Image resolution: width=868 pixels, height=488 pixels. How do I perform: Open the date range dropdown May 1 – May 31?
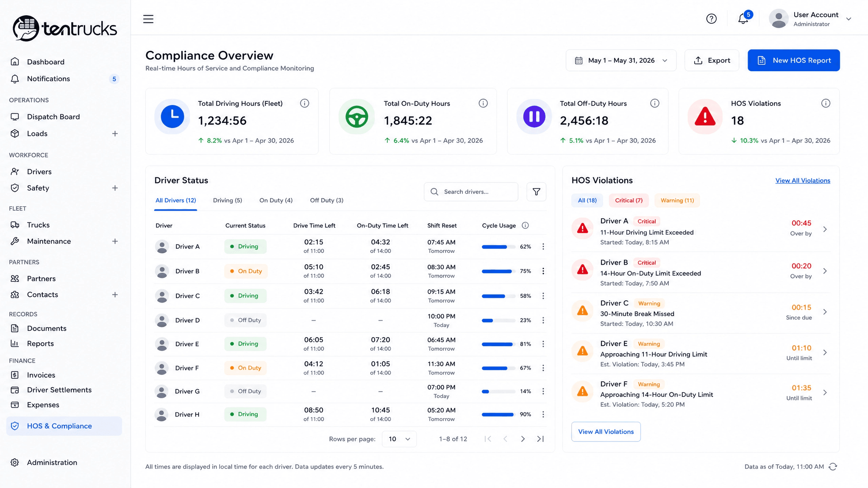[x=621, y=61]
